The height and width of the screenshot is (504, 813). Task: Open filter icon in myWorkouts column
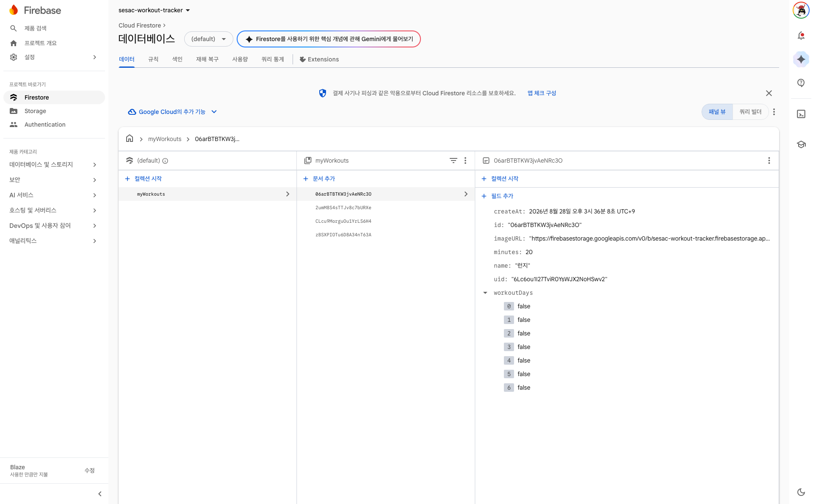click(x=453, y=161)
